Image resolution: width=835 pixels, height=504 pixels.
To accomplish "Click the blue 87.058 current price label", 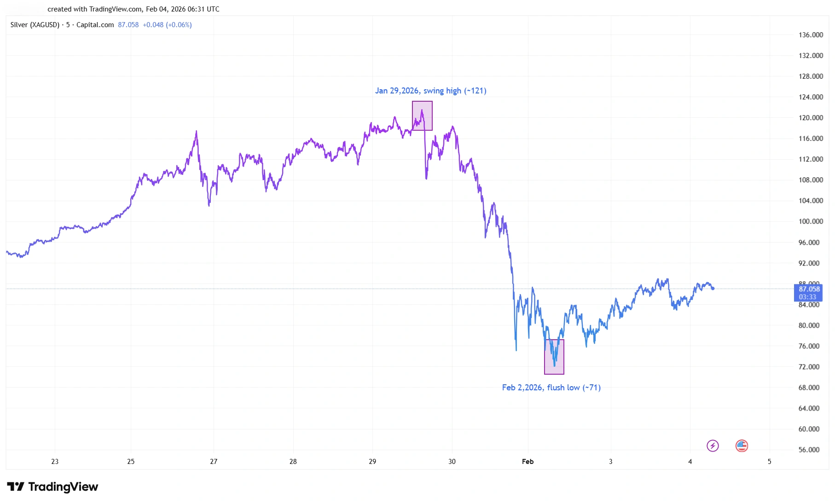I will tap(809, 289).
